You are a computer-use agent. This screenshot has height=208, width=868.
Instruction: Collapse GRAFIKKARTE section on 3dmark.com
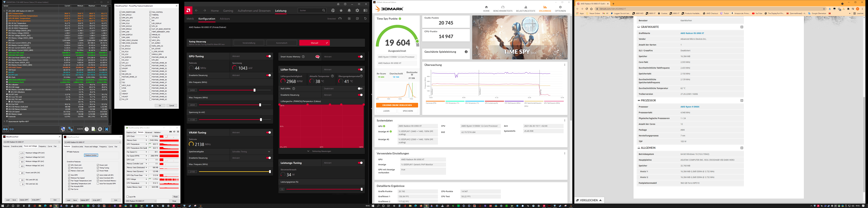[742, 27]
